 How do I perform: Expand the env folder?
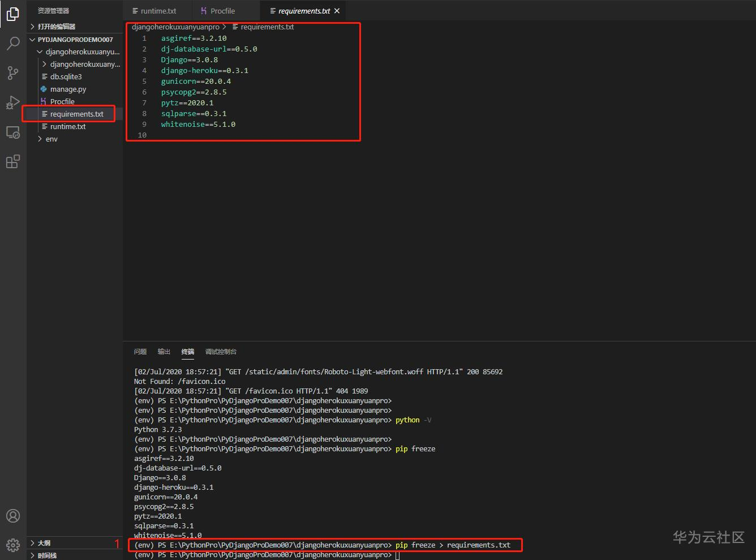(x=75, y=139)
